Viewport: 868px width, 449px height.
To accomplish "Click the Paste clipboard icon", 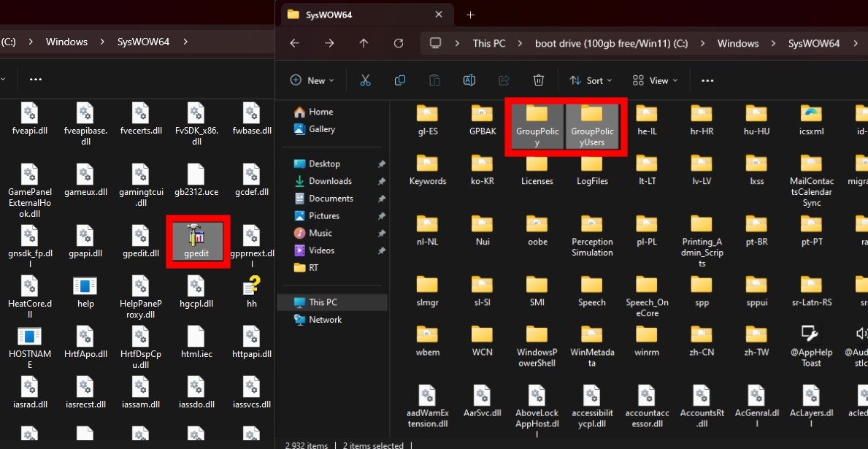I will (x=434, y=80).
